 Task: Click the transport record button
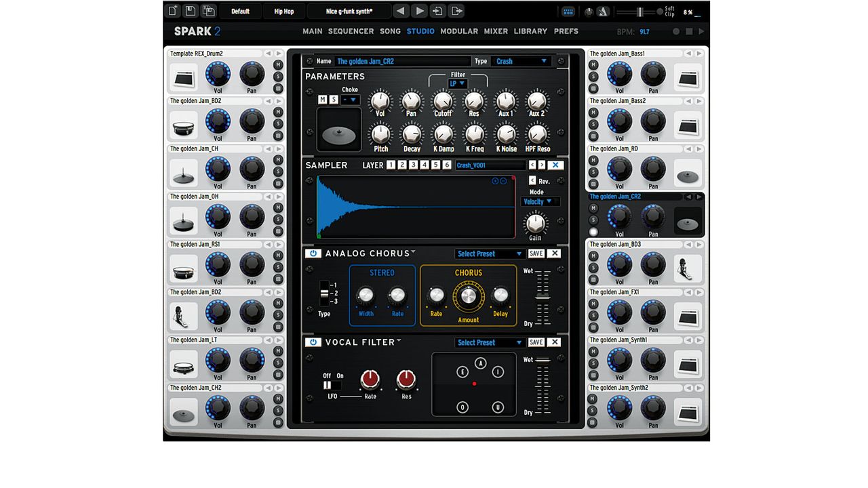[676, 31]
